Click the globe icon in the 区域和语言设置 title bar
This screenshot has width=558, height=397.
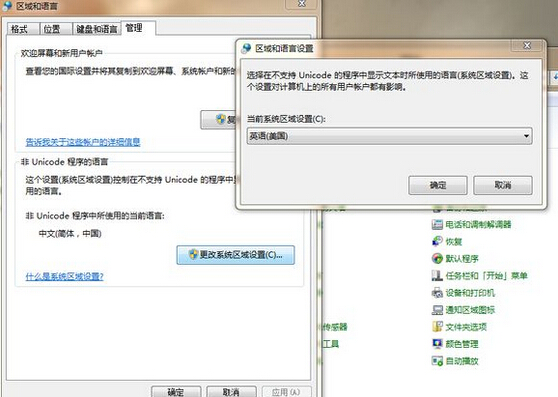[246, 48]
